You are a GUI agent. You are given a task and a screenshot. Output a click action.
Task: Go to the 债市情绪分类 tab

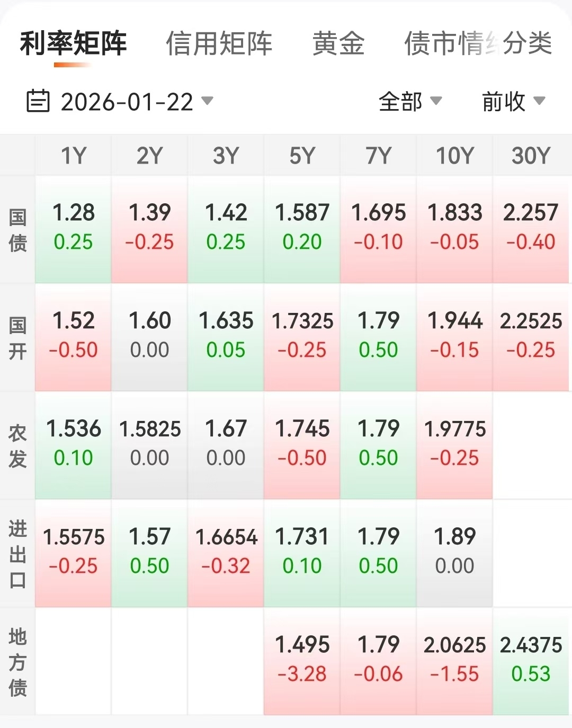[x=478, y=43]
